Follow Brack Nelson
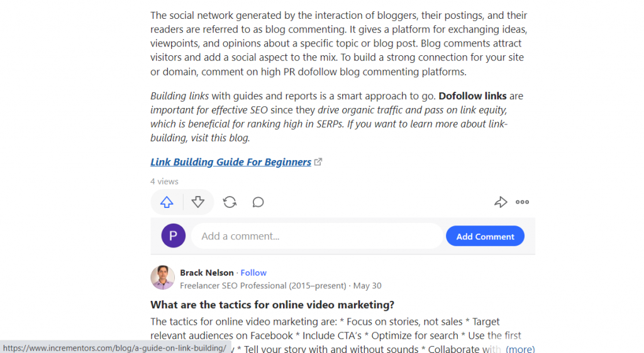 click(253, 273)
